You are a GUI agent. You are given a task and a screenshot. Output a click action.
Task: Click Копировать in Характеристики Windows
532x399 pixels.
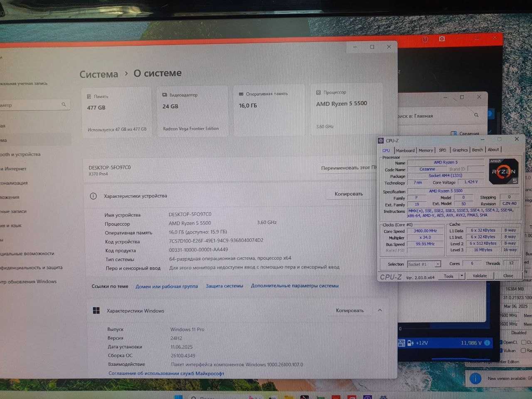[x=350, y=310]
